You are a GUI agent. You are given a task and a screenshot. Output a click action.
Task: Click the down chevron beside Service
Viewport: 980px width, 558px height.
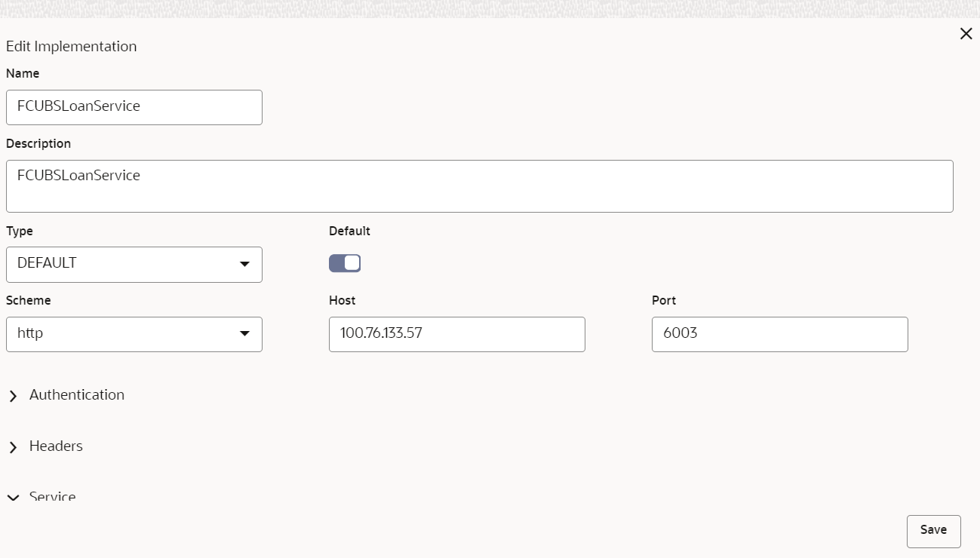[x=13, y=498]
